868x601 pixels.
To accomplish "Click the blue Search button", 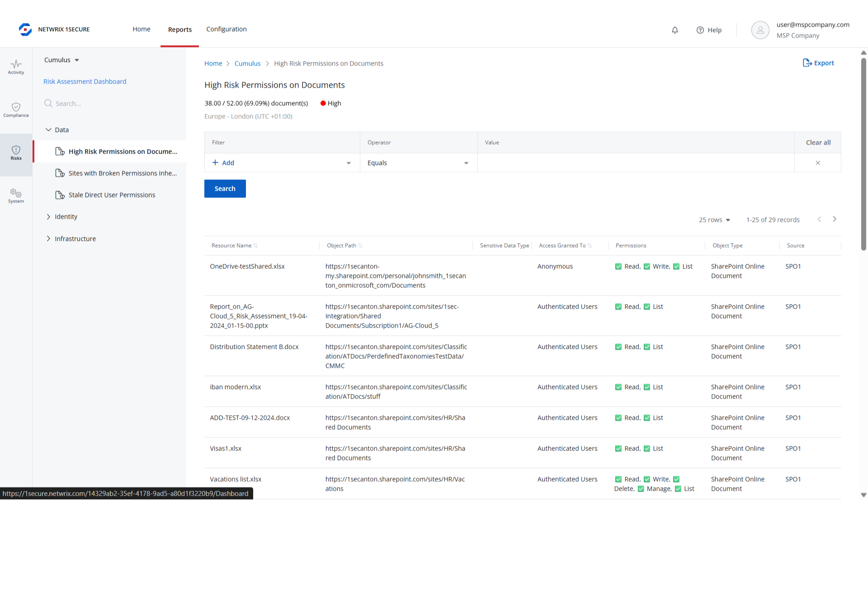I will (x=225, y=188).
